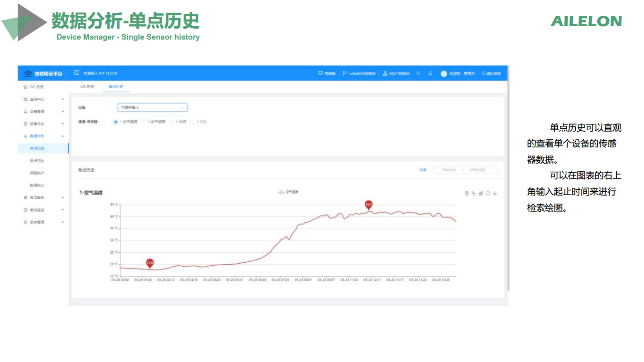Click the 本周 quick range link

[423, 170]
